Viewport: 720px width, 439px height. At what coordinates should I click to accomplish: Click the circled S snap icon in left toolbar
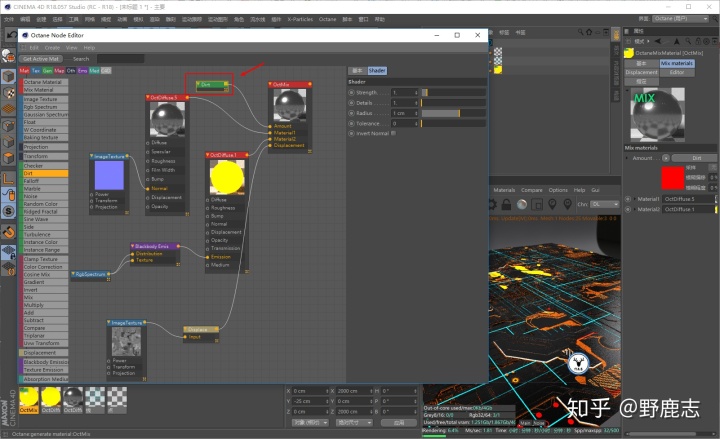click(9, 211)
